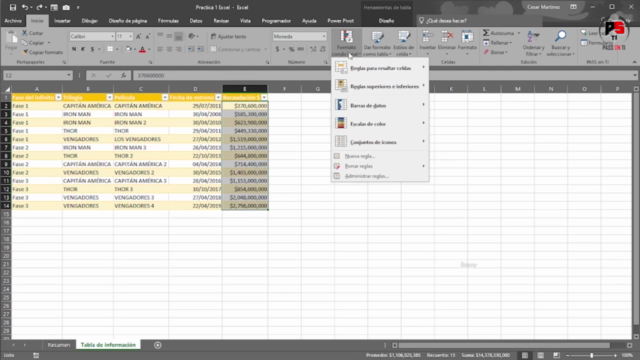Toggle underline (S) formatting
The height and width of the screenshot is (360, 640).
click(92, 49)
